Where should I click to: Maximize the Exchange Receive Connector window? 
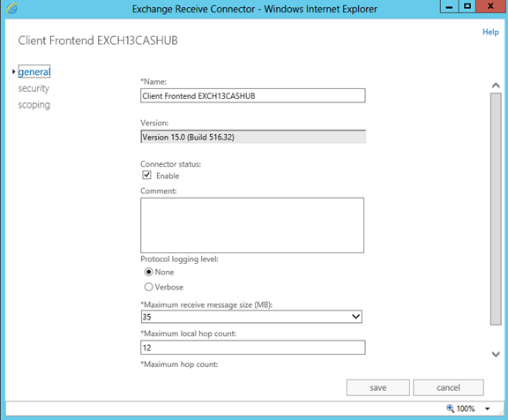pyautogui.click(x=467, y=6)
